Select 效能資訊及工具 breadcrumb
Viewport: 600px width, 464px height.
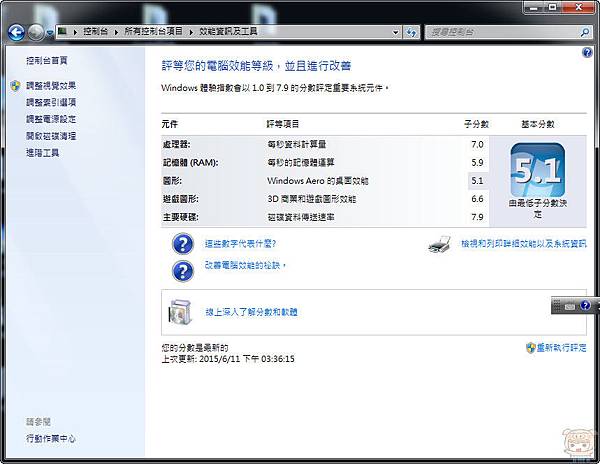228,31
